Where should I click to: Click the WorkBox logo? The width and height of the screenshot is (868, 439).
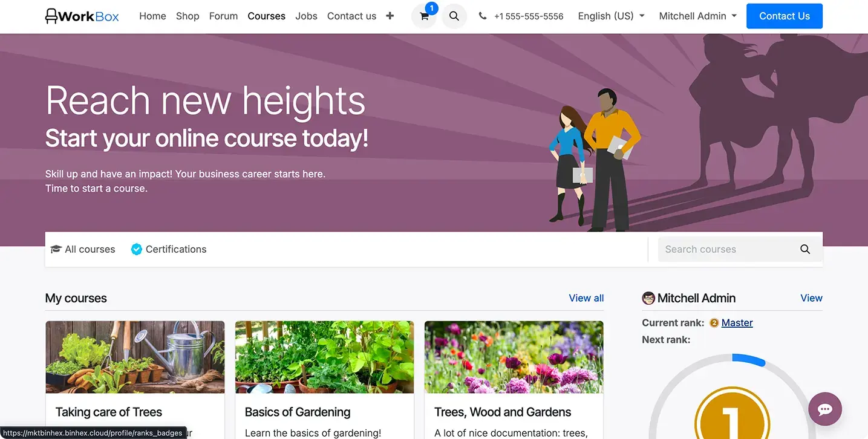pyautogui.click(x=82, y=16)
